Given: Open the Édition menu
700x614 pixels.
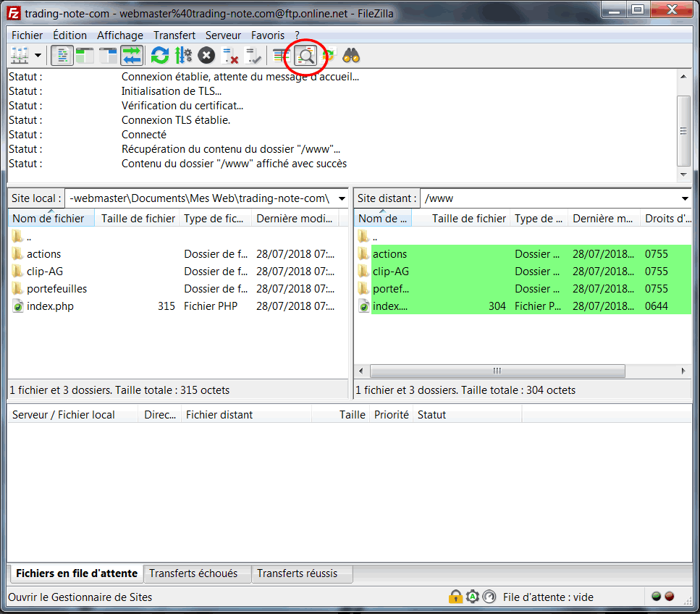Looking at the screenshot, I should click(x=70, y=35).
